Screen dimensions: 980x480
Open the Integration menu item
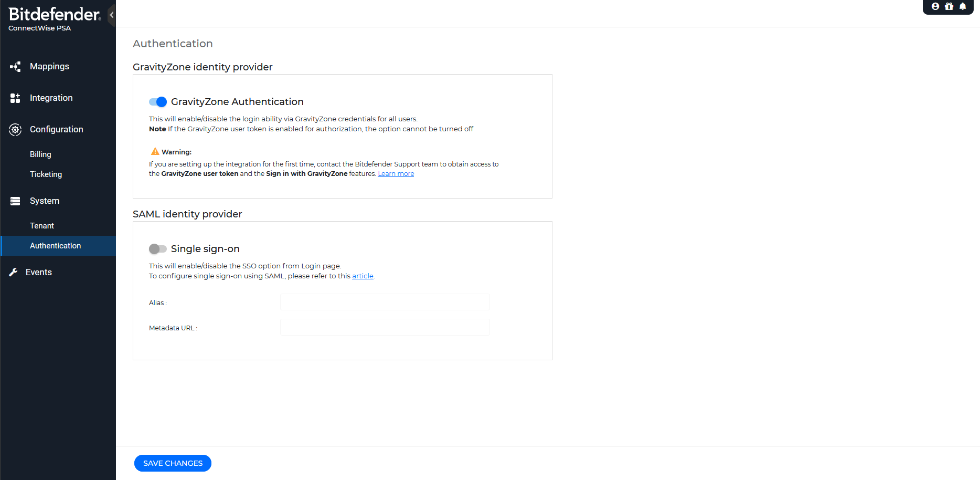51,98
